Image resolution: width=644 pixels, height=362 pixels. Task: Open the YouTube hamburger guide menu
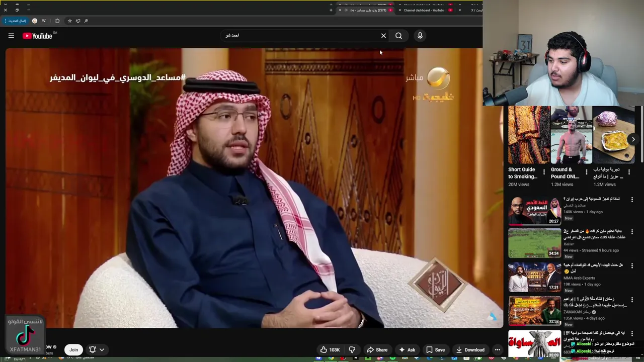[11, 36]
